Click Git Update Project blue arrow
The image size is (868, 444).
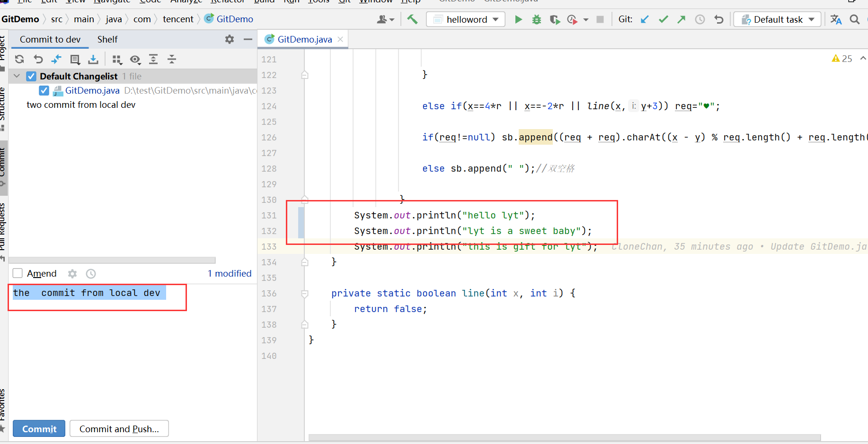(x=645, y=19)
